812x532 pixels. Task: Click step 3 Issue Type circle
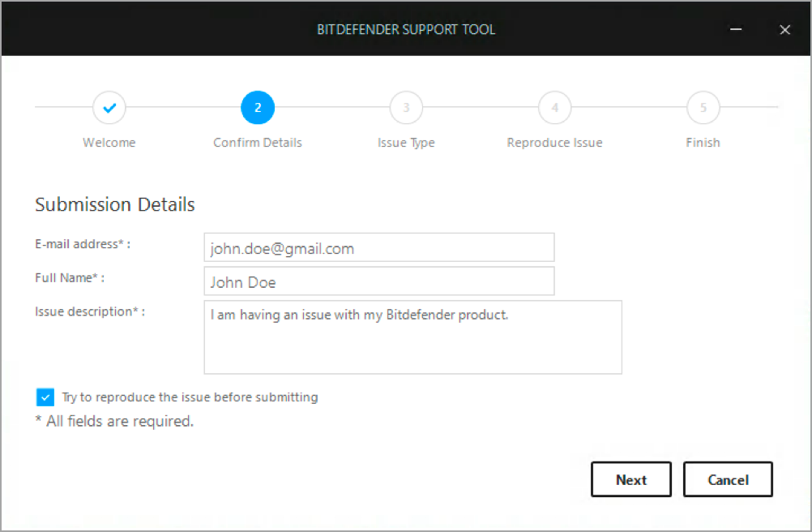point(406,108)
